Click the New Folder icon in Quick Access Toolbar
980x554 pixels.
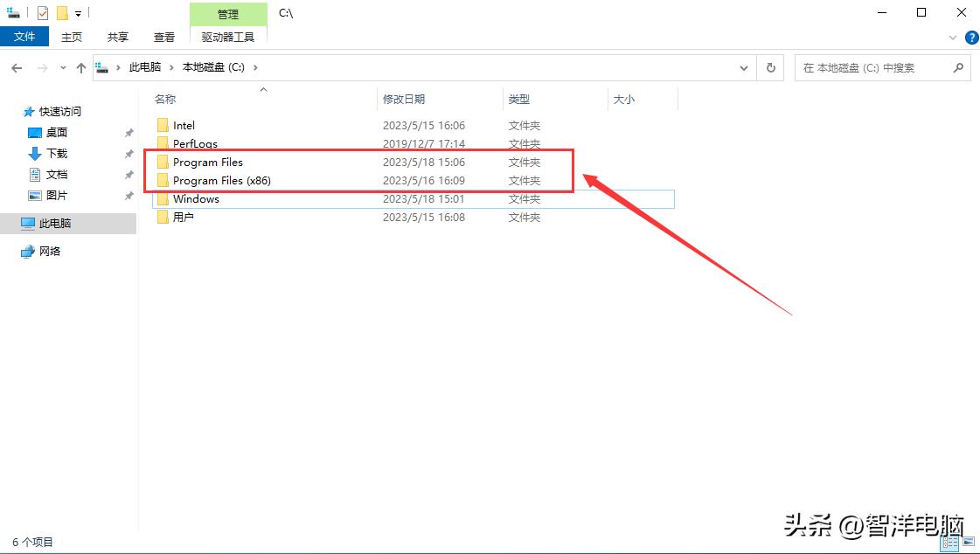pyautogui.click(x=60, y=12)
